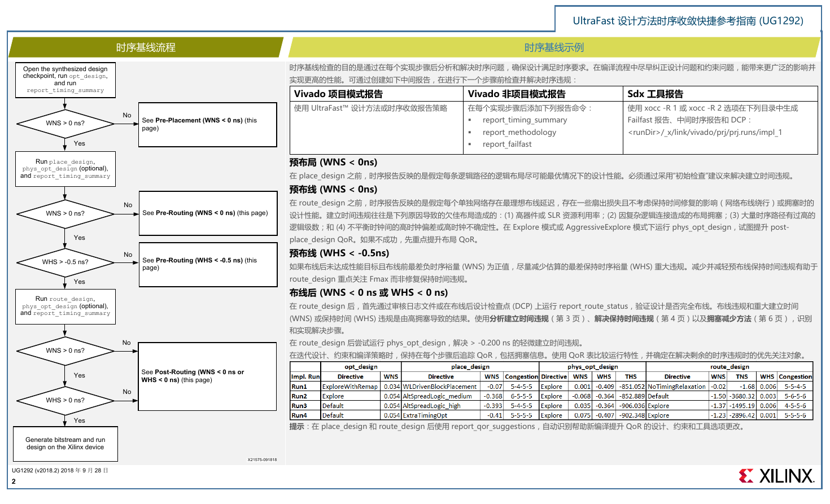Image resolution: width=830 pixels, height=504 pixels.
Task: Click the heading 预布线 (WHS < -0.5ns)
Action: pos(339,253)
